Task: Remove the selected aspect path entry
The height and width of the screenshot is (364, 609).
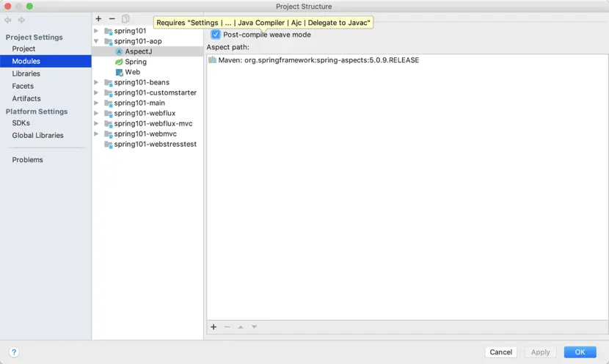Action: pyautogui.click(x=227, y=327)
